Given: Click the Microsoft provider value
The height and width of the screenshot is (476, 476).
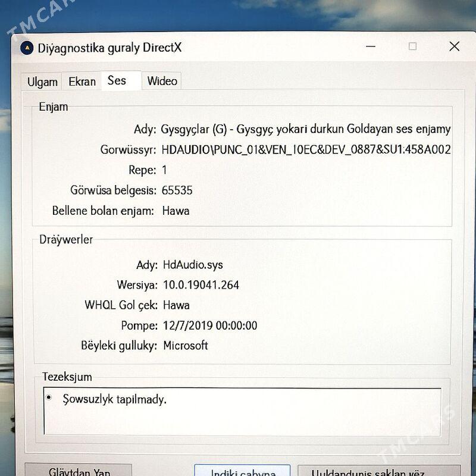Looking at the screenshot, I should click(186, 346).
